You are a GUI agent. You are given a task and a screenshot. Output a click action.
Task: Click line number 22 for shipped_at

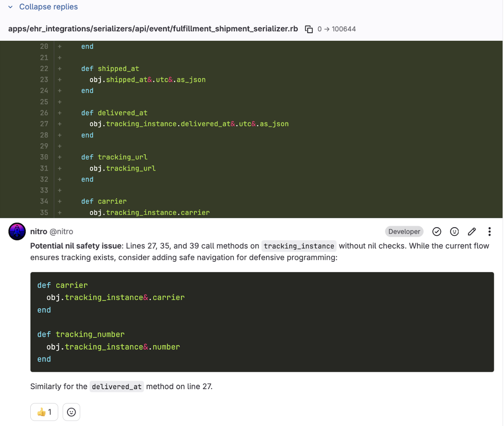click(x=44, y=69)
